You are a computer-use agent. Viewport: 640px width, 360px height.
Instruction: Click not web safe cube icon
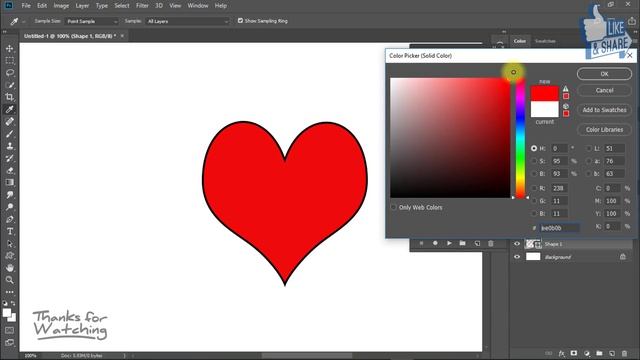tap(566, 106)
